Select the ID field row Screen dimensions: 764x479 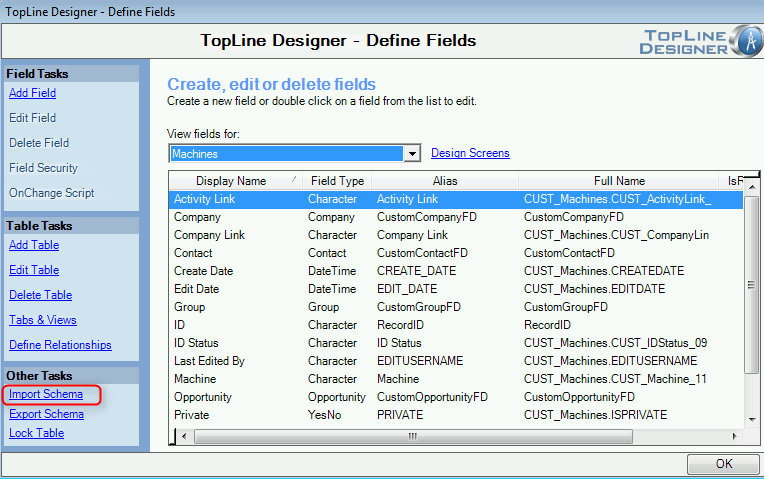(456, 325)
